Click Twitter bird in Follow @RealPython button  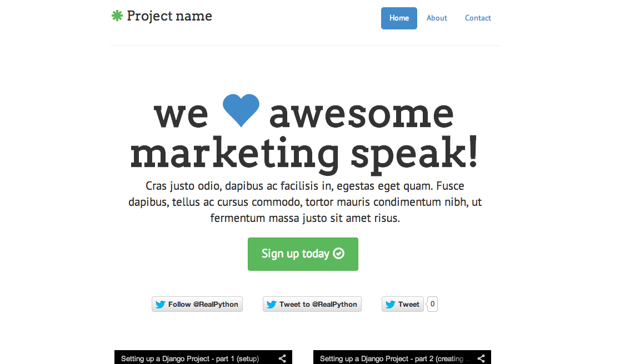[161, 304]
